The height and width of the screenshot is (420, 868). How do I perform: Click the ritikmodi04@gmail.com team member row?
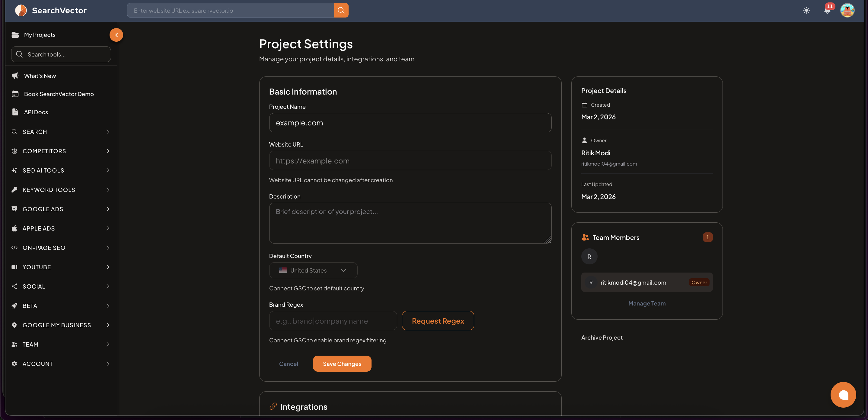646,282
